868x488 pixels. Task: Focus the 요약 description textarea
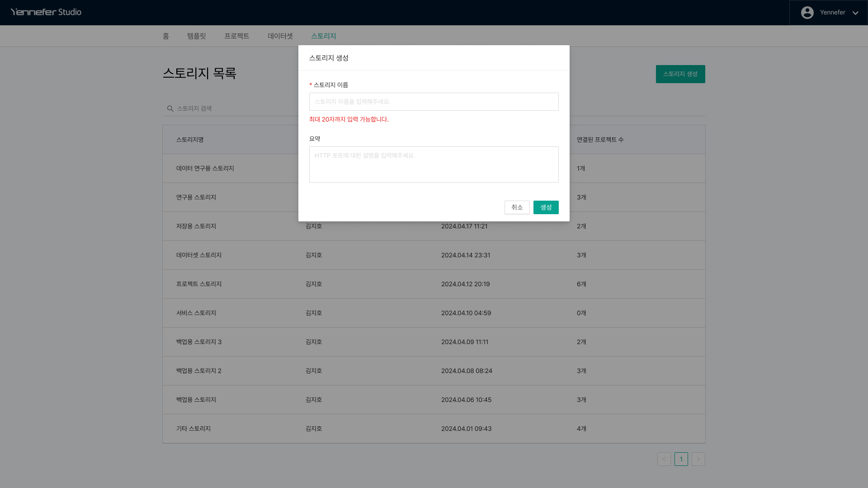point(434,164)
